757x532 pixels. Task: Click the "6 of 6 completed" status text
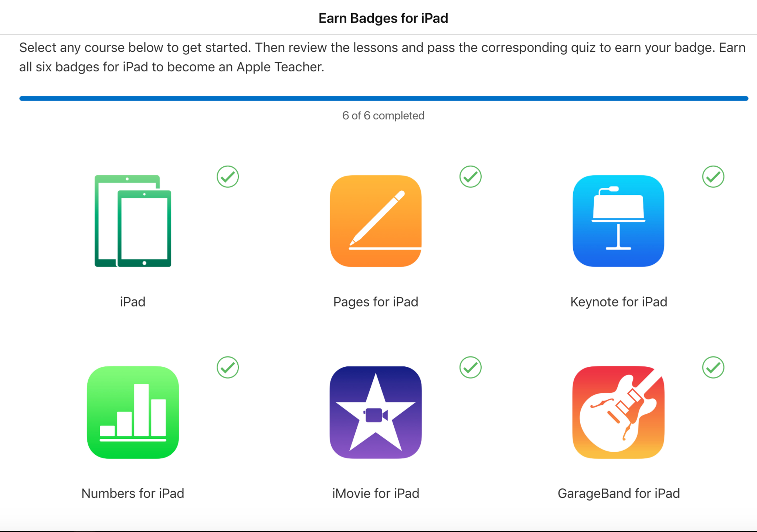tap(383, 116)
